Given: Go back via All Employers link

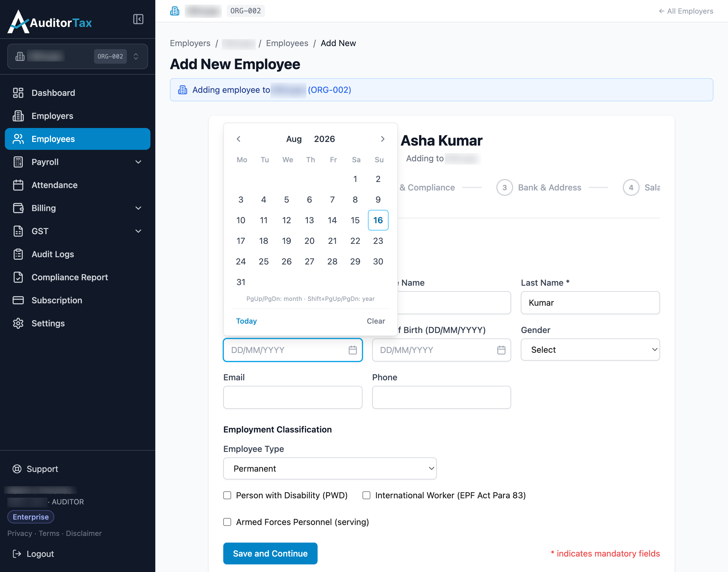Looking at the screenshot, I should [x=686, y=11].
